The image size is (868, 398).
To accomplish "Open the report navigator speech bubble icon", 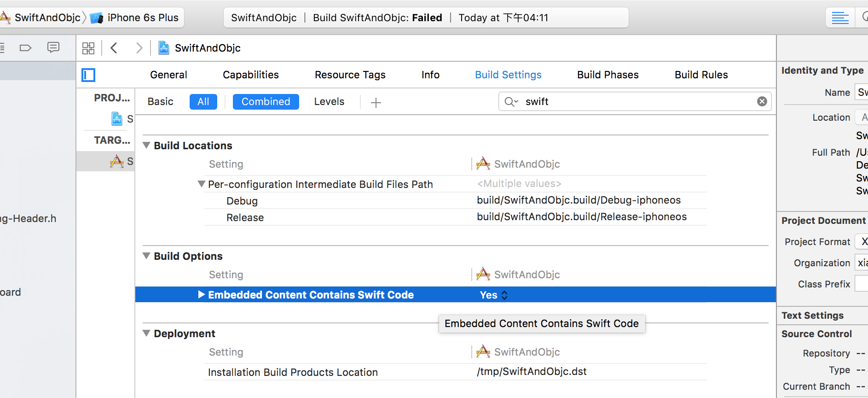I will (53, 47).
